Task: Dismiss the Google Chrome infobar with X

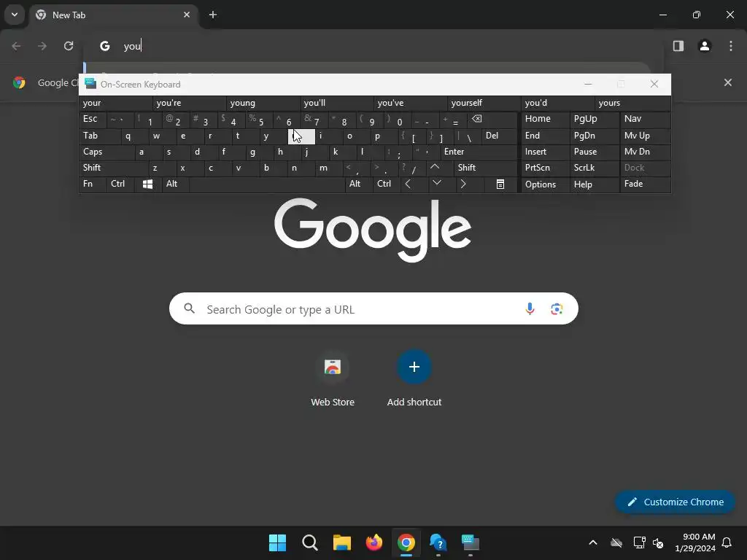Action: tap(728, 82)
